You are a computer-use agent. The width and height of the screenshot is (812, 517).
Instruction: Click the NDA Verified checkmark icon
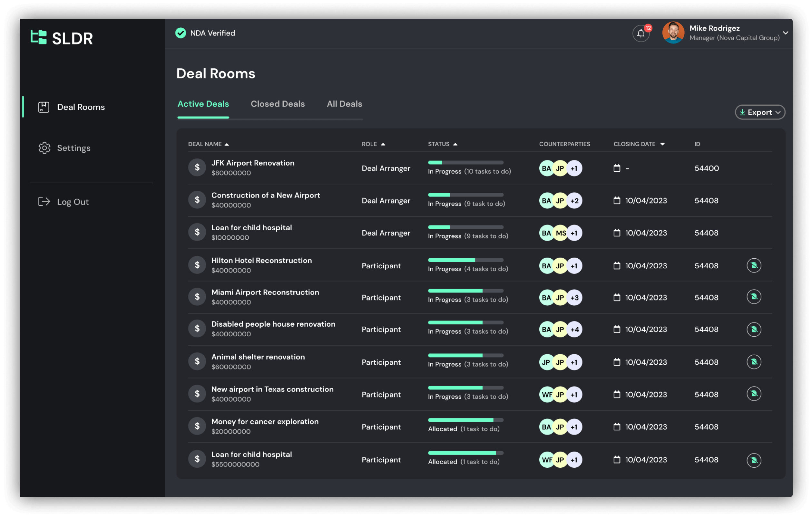[x=181, y=33]
